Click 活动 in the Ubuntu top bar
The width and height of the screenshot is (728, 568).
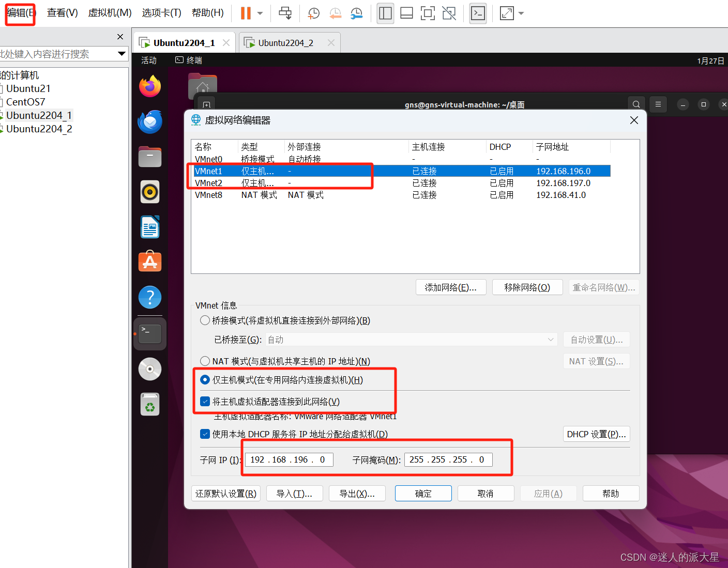pos(149,60)
